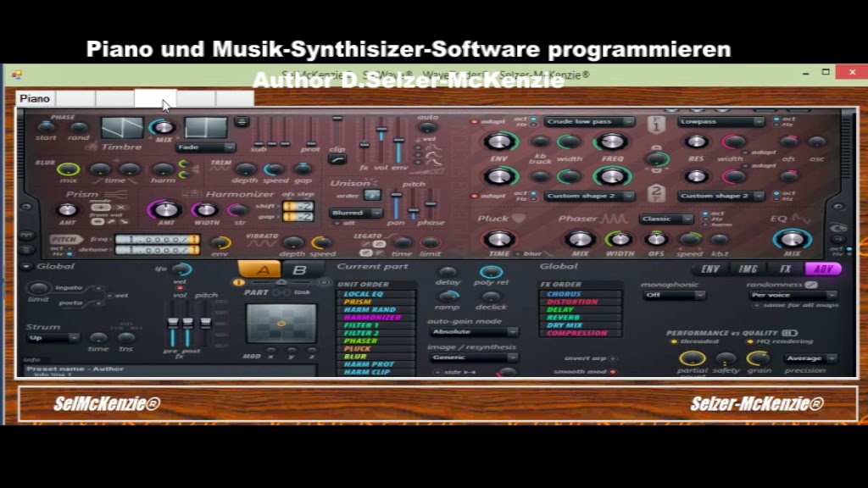Click the small menu button beside Timbre 2
The height and width of the screenshot is (488, 868).
(x=242, y=122)
